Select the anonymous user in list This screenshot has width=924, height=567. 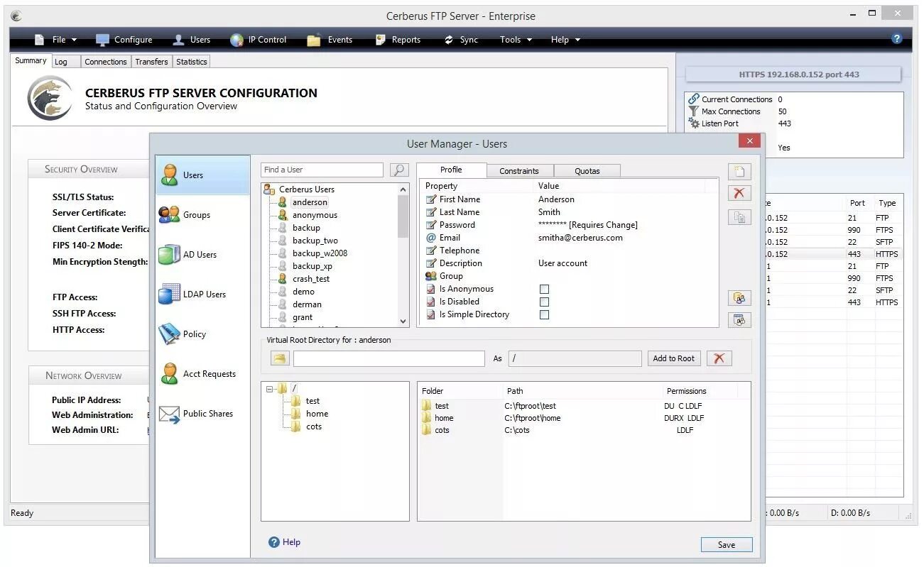[x=315, y=215]
